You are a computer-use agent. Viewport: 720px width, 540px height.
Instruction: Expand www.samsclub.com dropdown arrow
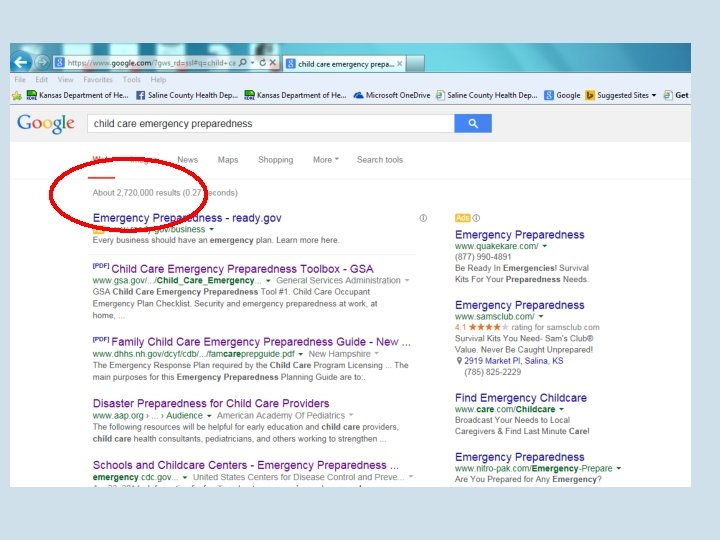[541, 316]
